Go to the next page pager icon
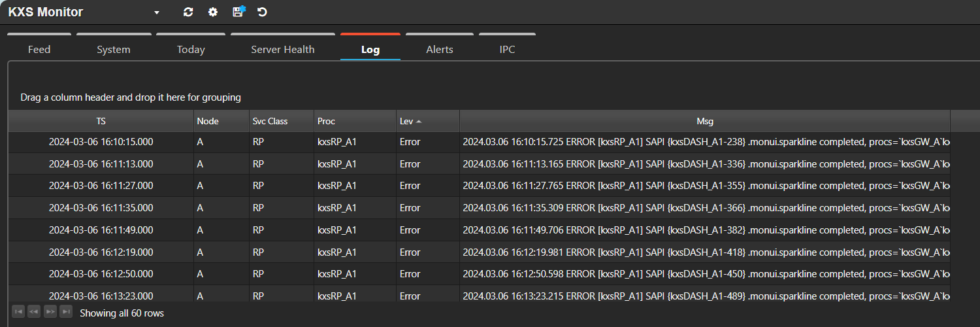The image size is (980, 327). pyautogui.click(x=50, y=312)
